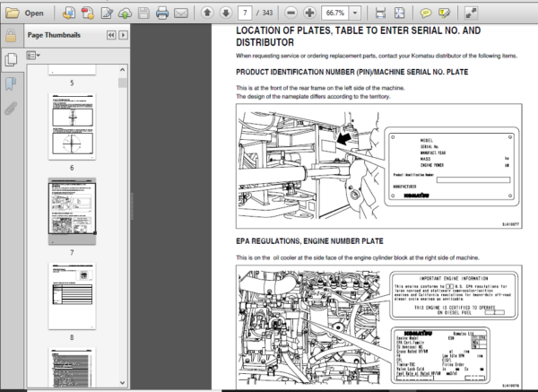Viewport: 538px width, 392px height.
Task: Select the highlight text tool
Action: [x=445, y=13]
